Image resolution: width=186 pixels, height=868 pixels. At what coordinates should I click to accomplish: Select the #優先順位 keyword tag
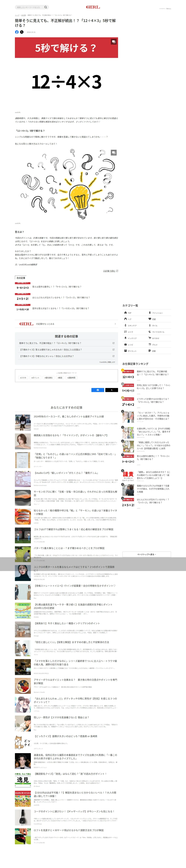pyautogui.click(x=49, y=378)
